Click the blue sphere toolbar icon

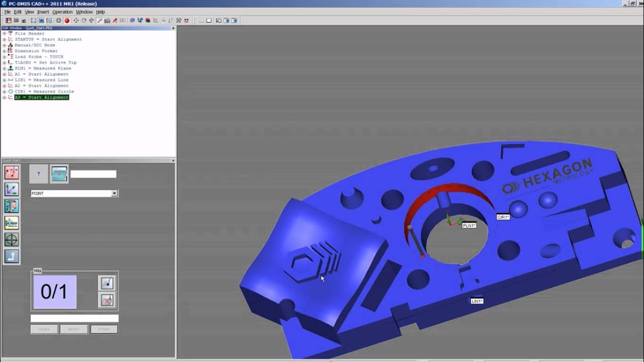pyautogui.click(x=132, y=21)
